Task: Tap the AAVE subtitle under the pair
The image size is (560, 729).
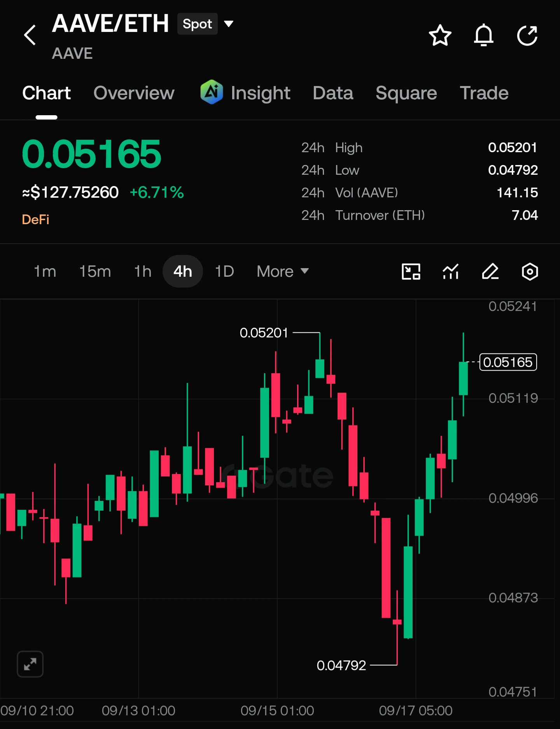Action: [72, 53]
